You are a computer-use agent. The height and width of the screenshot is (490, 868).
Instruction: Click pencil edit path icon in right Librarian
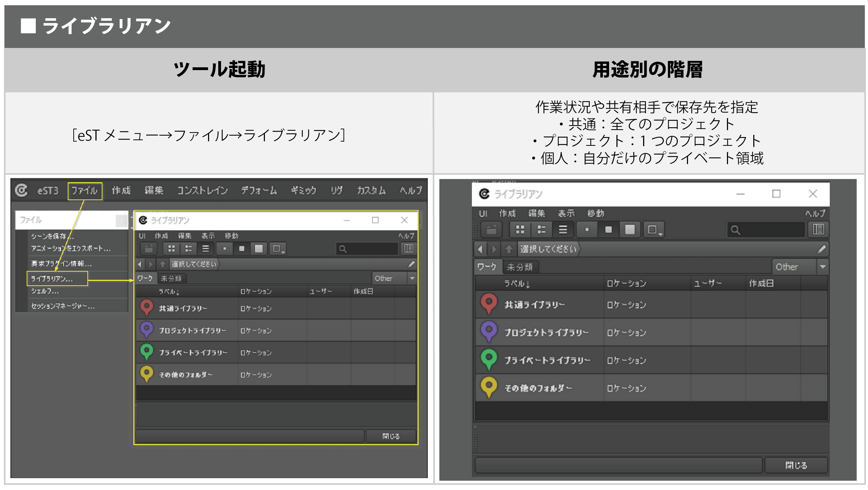(821, 249)
